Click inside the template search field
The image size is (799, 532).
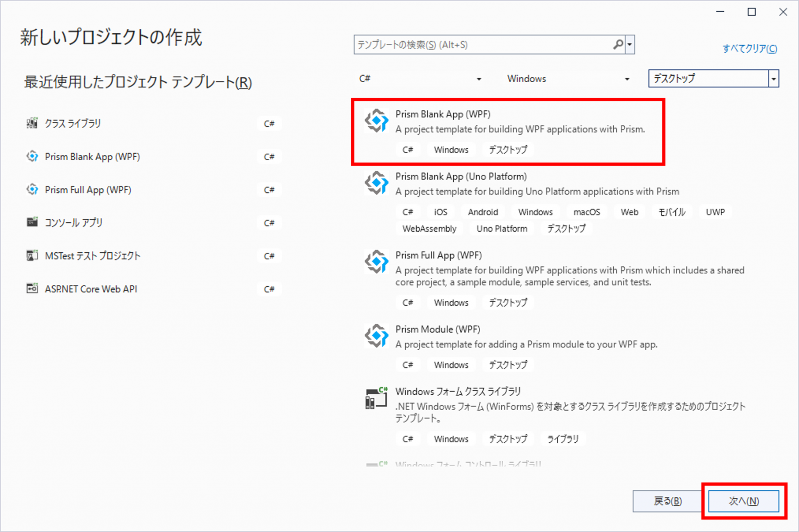tap(468, 44)
